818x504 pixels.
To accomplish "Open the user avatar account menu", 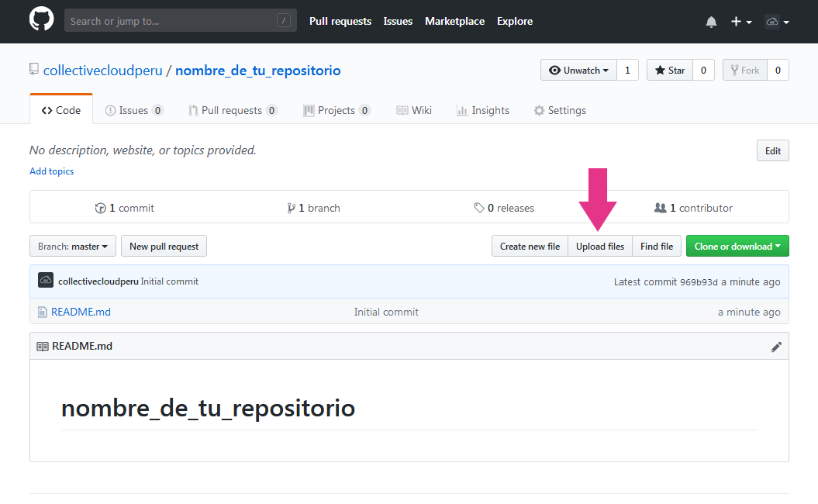I will pyautogui.click(x=777, y=22).
